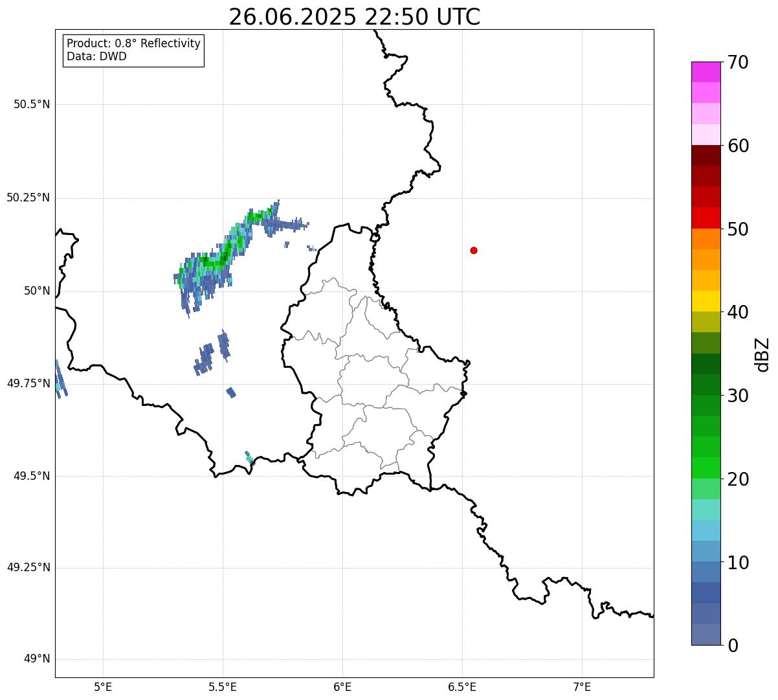Image resolution: width=778 pixels, height=700 pixels.
Task: Click the dark maroon colorbar swatch just below 60
Action: [x=706, y=155]
